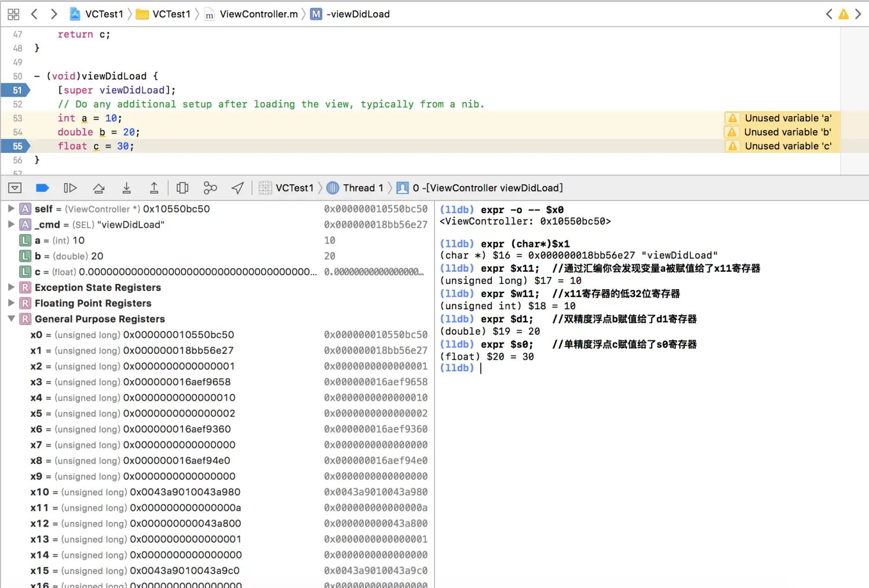Screen dimensions: 869x588
Task: Click 'return c;' code line
Action: [x=84, y=35]
